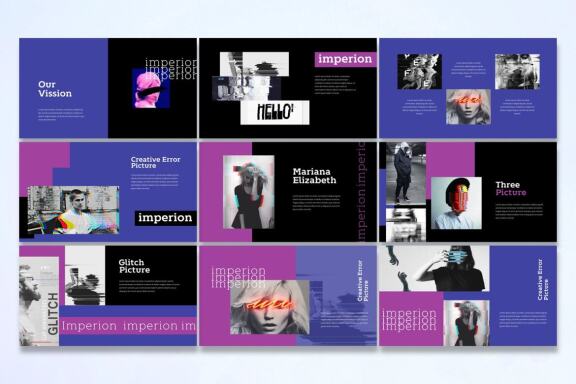The height and width of the screenshot is (384, 576).
Task: Click the black 'imperion' label under man photo
Action: click(165, 218)
